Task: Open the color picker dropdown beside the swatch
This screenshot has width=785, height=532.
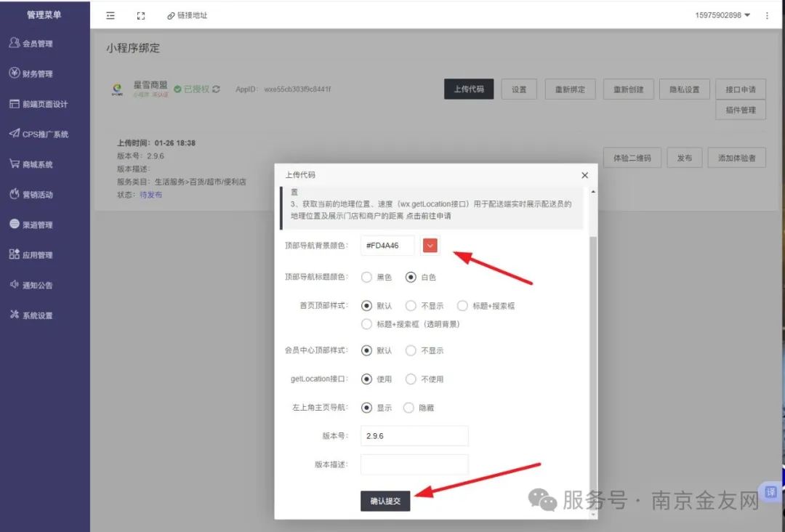Action: pos(430,246)
